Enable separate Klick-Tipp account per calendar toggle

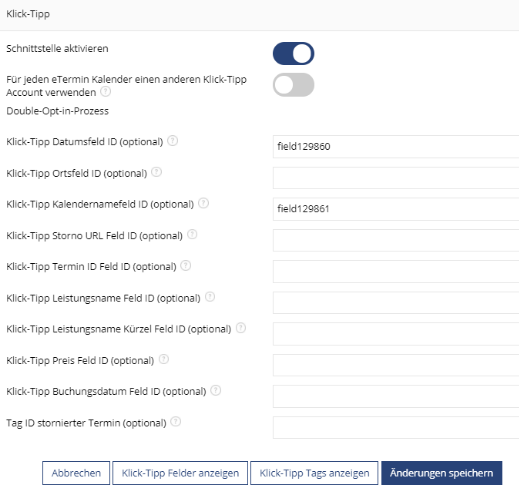coord(293,85)
